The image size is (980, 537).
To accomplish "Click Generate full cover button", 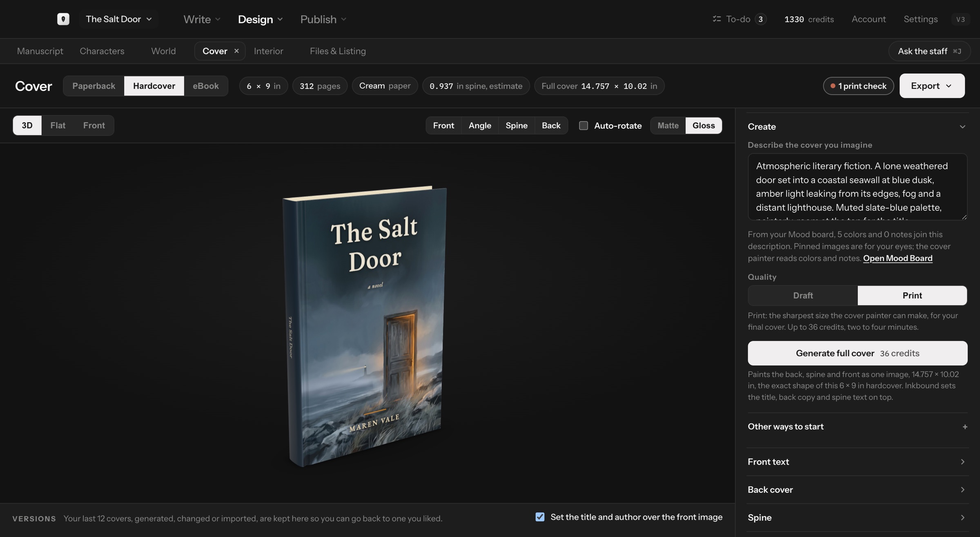I will (x=857, y=353).
